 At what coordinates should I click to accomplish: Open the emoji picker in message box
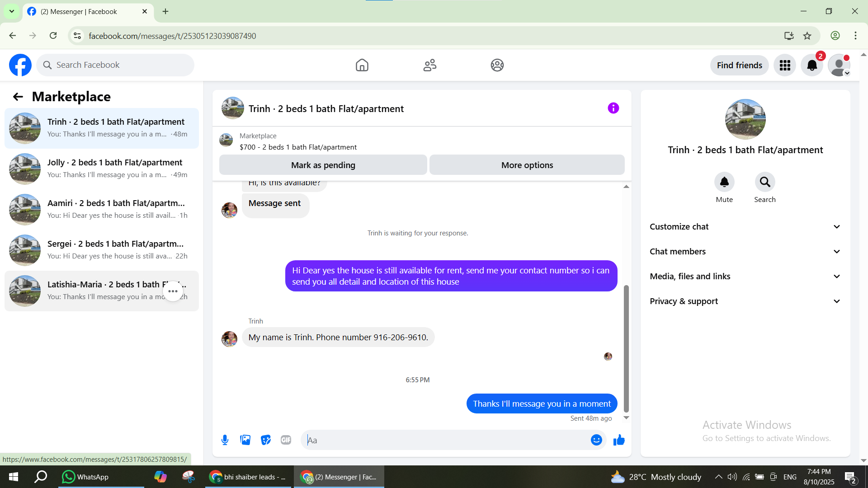(596, 440)
